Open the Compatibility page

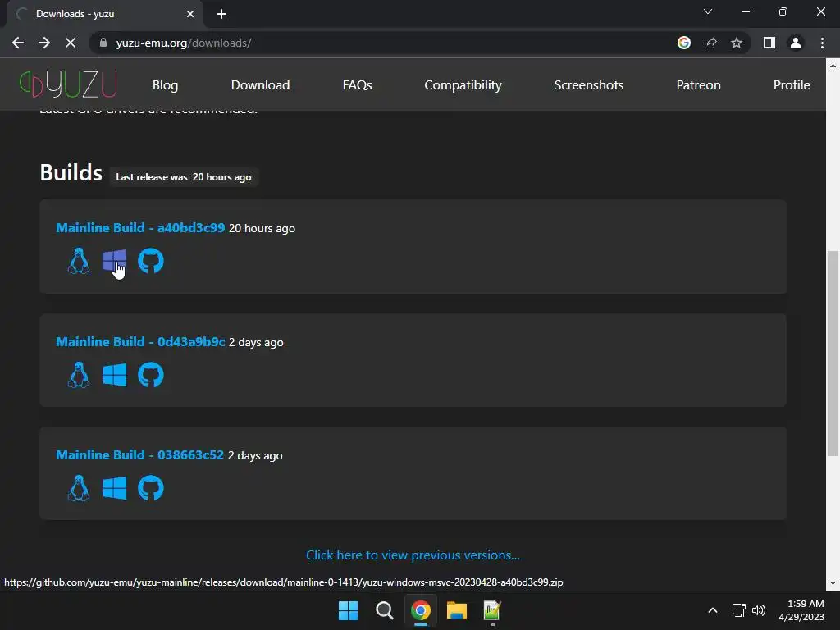(463, 84)
